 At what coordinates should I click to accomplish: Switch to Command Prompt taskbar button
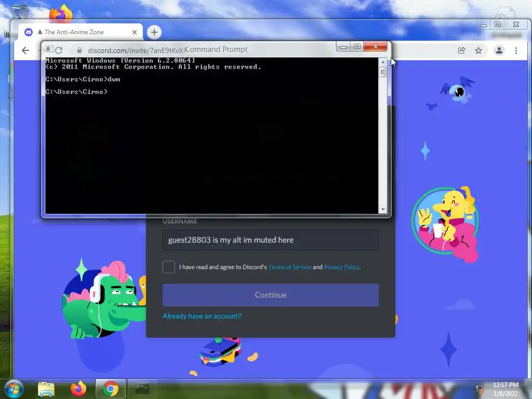[143, 389]
